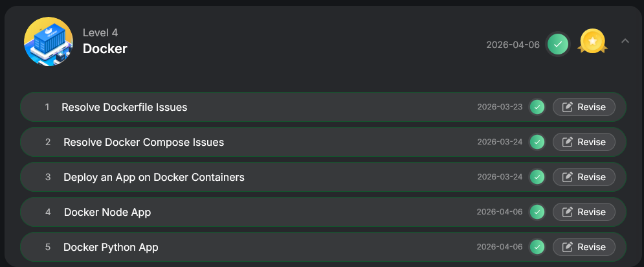Revise Deploy an App on Docker Containers
The width and height of the screenshot is (644, 267).
pos(584,177)
